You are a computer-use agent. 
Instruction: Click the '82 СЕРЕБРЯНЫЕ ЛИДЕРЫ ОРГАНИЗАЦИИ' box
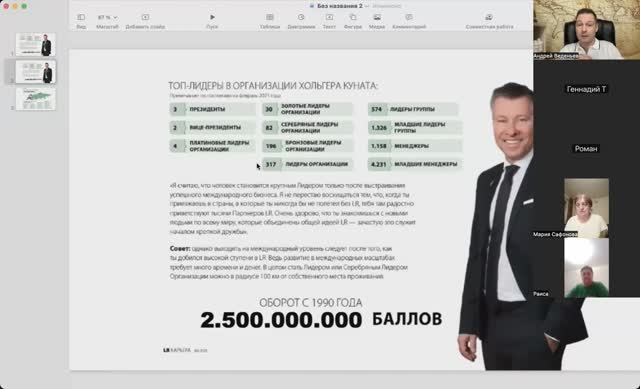coord(307,127)
